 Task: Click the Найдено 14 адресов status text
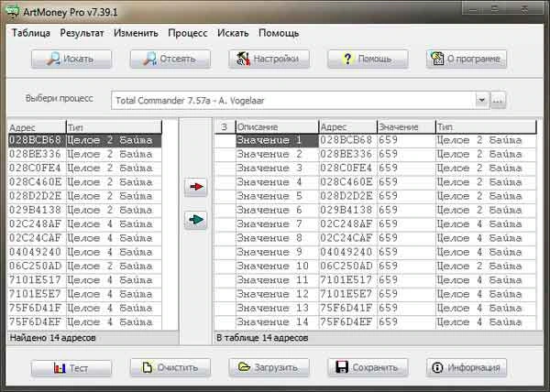[x=52, y=338]
